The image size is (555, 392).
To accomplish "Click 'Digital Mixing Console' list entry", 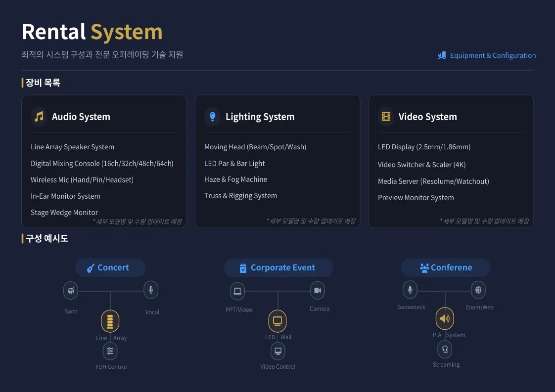I will [x=102, y=164].
